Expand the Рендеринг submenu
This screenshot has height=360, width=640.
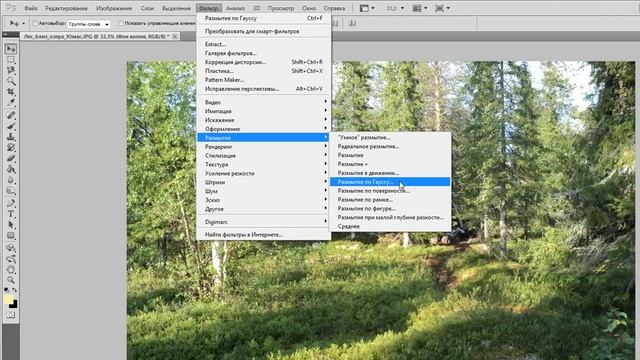[x=263, y=147]
